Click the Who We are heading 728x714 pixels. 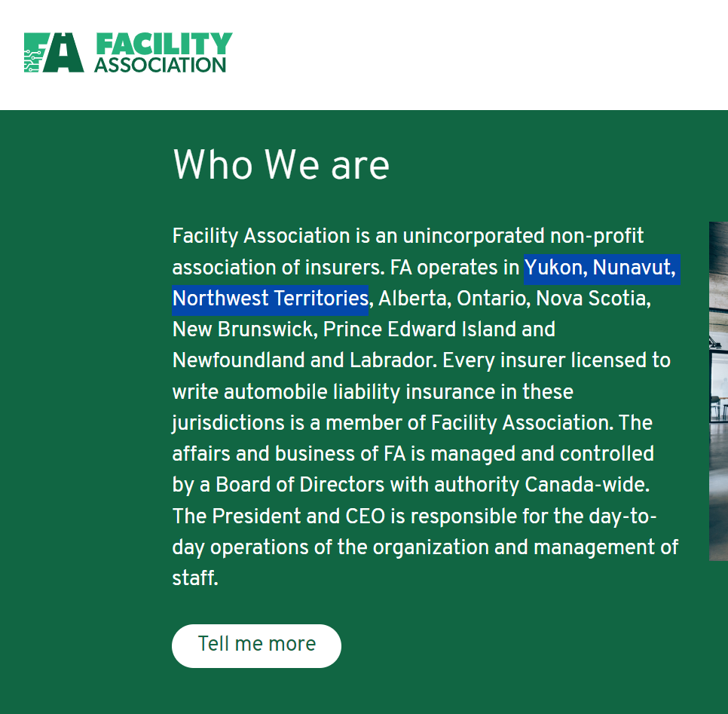point(281,164)
